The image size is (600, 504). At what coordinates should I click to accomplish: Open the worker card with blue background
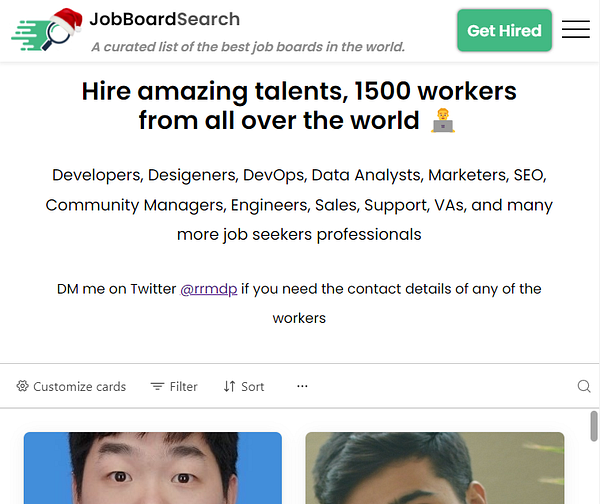[x=153, y=468]
